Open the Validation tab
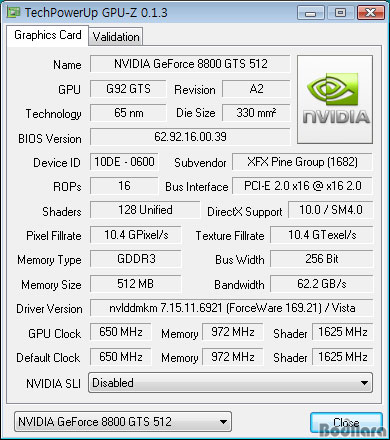The width and height of the screenshot is (390, 440). pyautogui.click(x=116, y=37)
